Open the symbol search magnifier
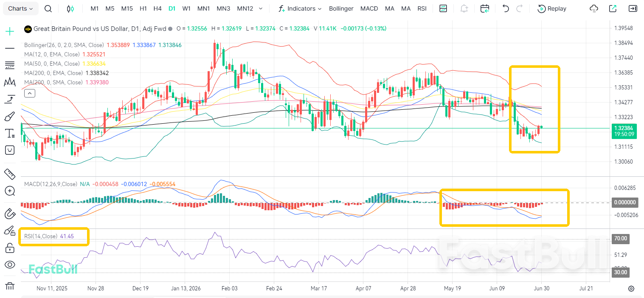Viewport: 644px width, 298px height. [x=48, y=8]
